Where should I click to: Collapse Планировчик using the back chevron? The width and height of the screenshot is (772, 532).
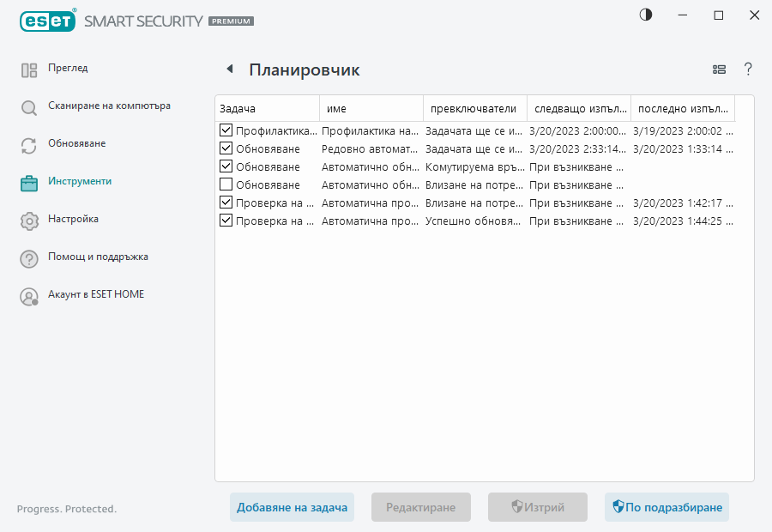point(227,68)
